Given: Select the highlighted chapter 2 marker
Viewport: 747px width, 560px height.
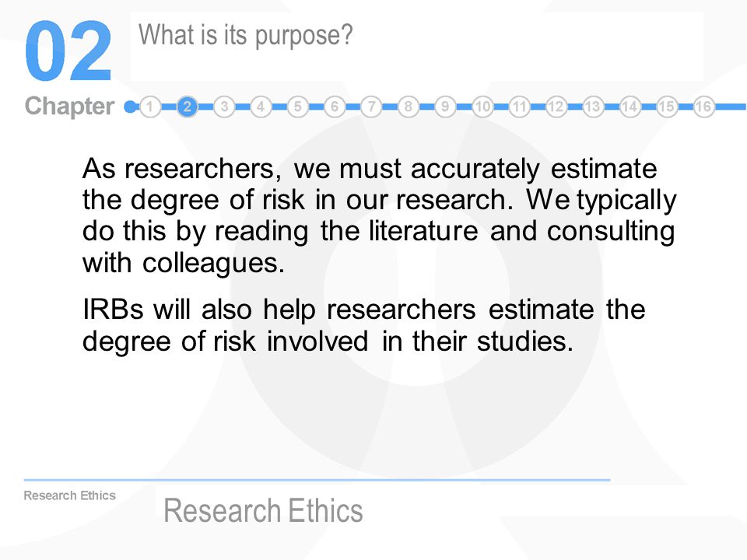Looking at the screenshot, I should tap(188, 107).
